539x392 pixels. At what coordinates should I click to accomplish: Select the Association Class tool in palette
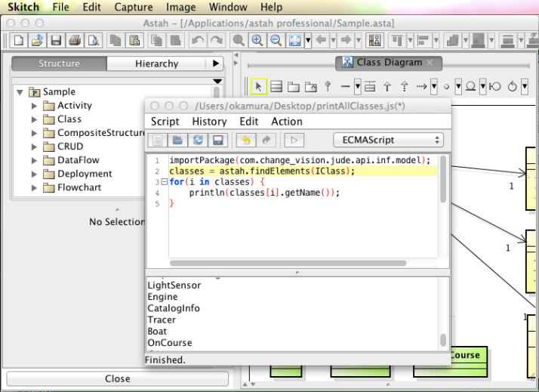coord(370,87)
